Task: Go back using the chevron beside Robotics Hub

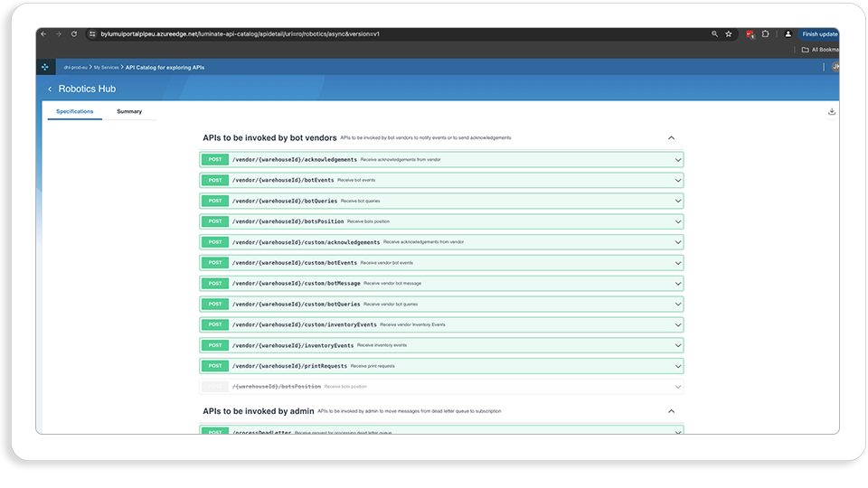Action: (50, 89)
